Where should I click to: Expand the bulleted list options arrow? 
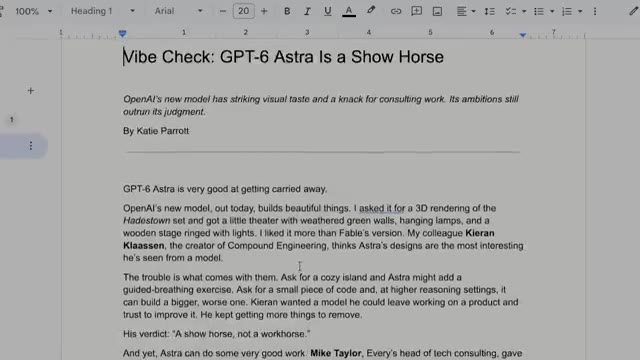(552, 11)
